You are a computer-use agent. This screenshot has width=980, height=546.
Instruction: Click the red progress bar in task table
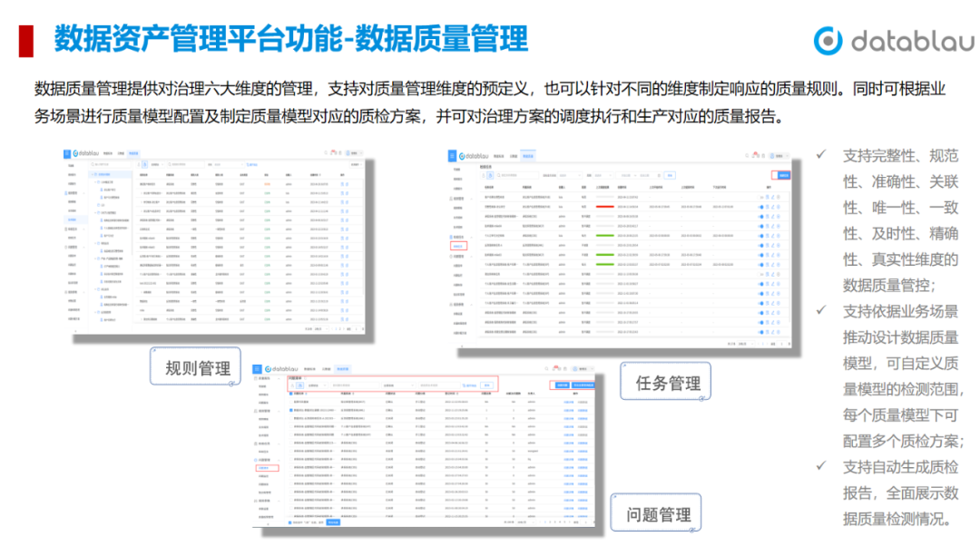click(x=605, y=207)
